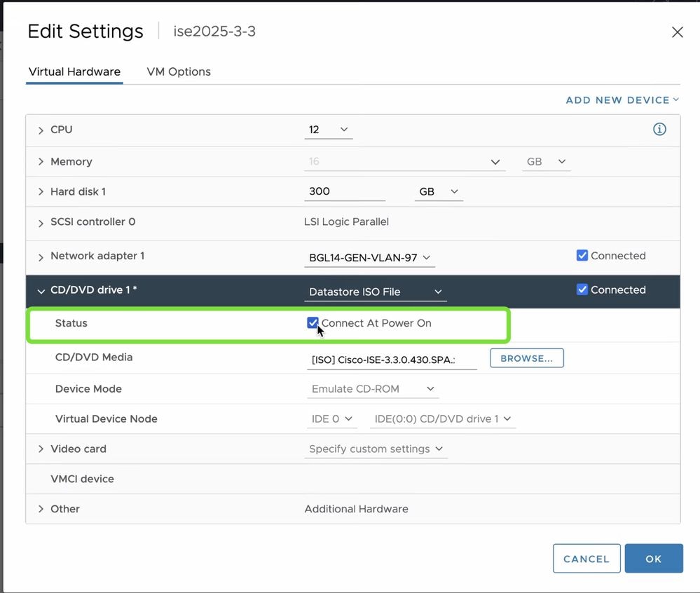This screenshot has height=593, width=700.
Task: Toggle Network adapter 1 Connected checkbox
Action: [582, 256]
